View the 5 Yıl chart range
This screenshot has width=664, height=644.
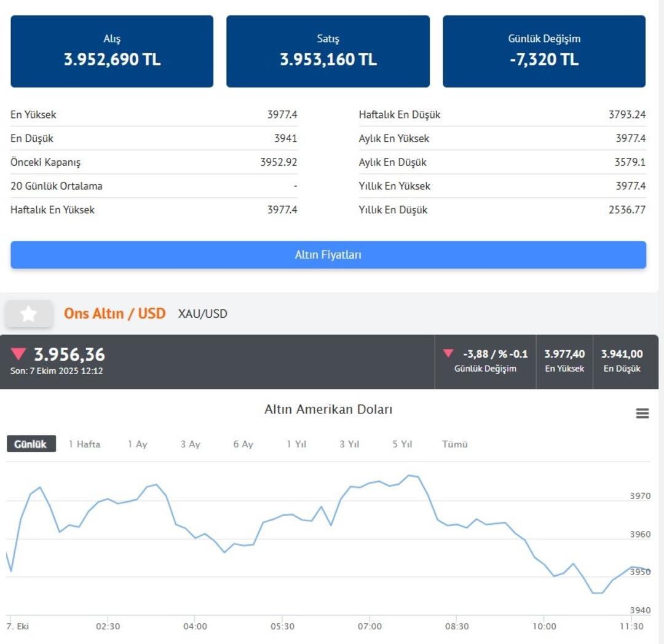[x=402, y=444]
